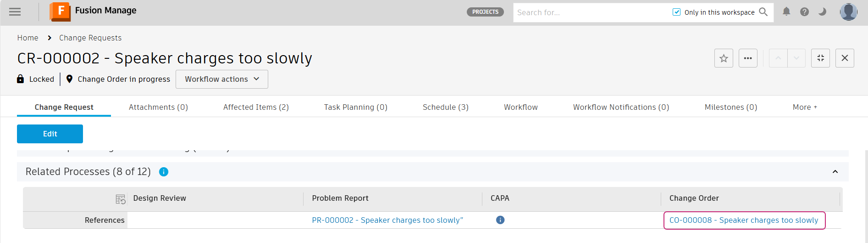Open the three-dots more actions menu

tap(748, 58)
